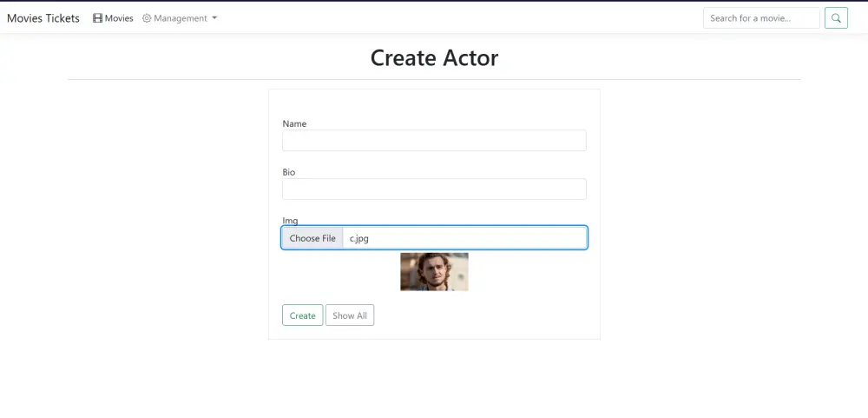Click the Create Actor page heading

click(434, 57)
